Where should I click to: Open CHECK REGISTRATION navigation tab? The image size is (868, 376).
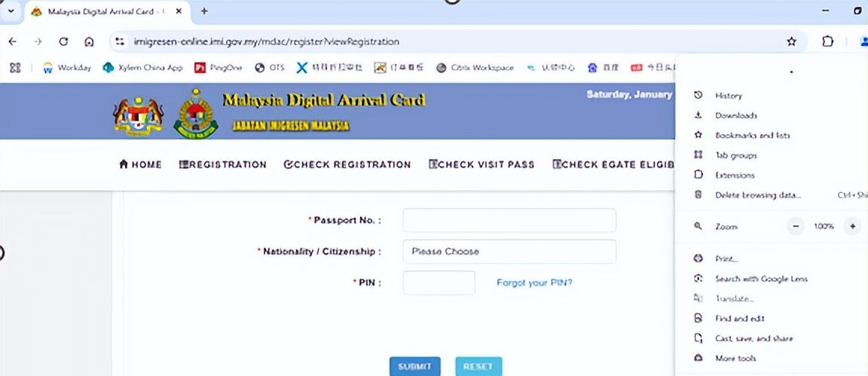click(x=347, y=164)
